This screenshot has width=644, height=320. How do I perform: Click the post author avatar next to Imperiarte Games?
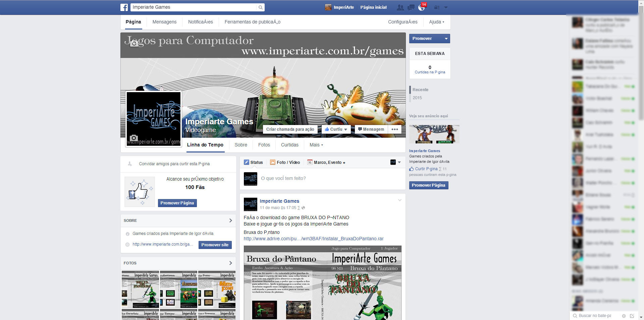[251, 204]
